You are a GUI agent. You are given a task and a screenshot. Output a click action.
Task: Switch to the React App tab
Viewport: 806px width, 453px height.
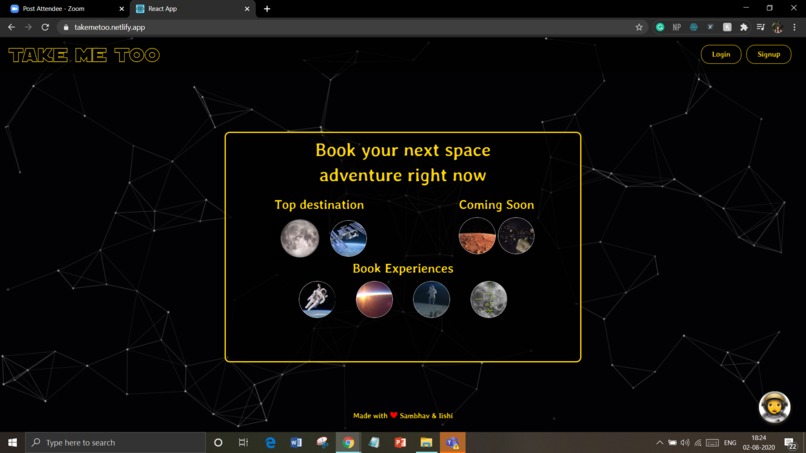193,9
